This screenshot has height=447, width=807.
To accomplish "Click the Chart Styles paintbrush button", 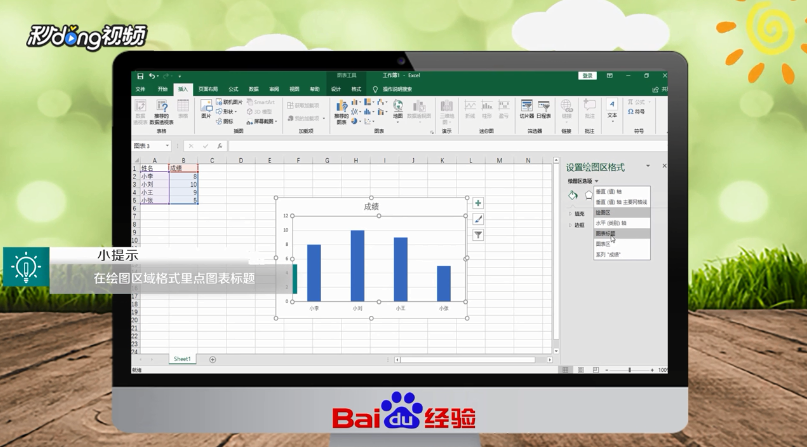I will click(x=478, y=219).
